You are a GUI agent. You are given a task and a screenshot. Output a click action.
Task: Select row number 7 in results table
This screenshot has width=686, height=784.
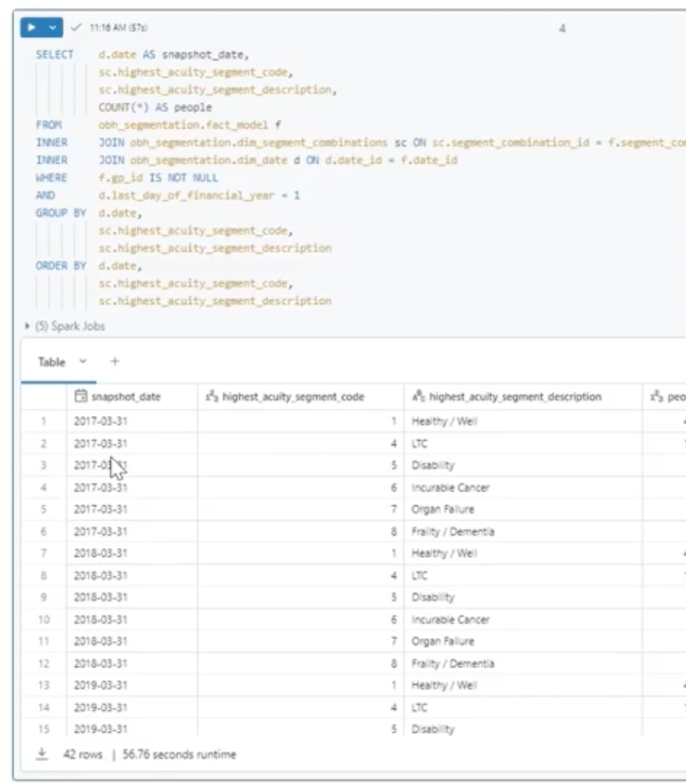44,553
